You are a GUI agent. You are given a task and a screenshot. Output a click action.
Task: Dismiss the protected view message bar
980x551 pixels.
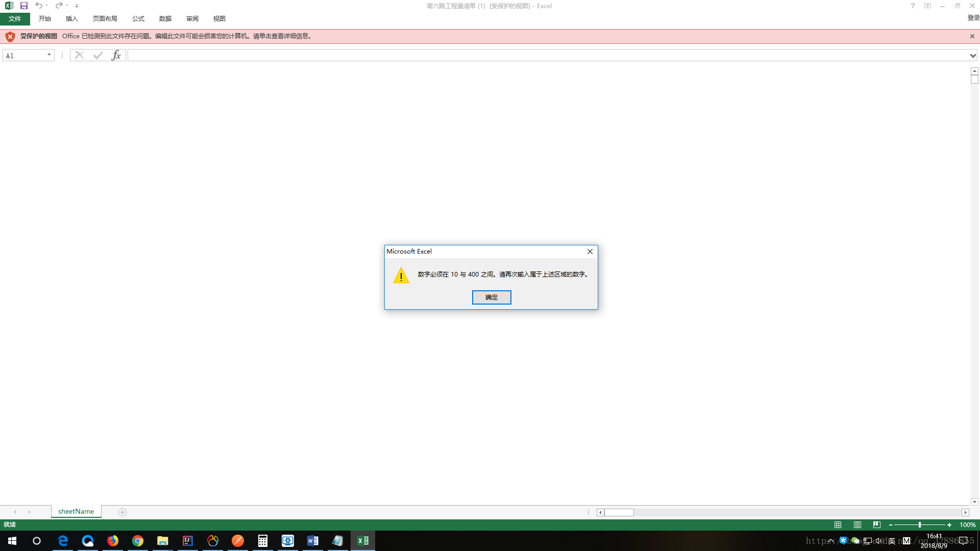(972, 36)
